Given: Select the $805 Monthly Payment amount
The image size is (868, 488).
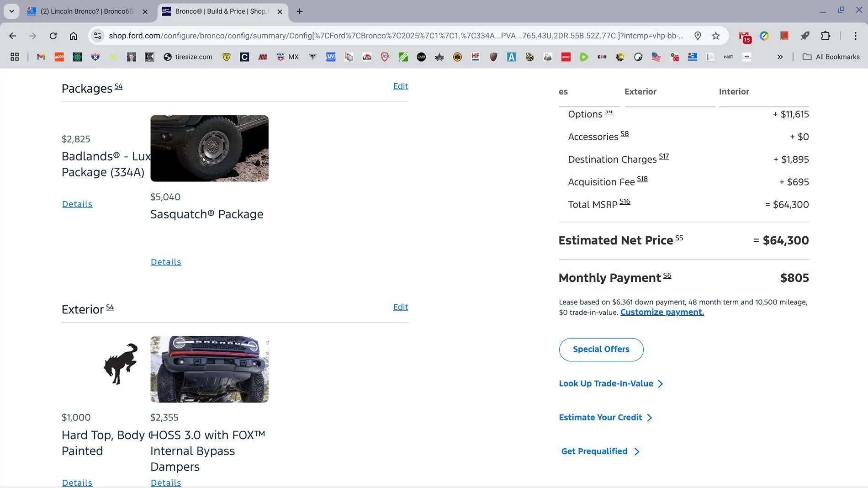Looking at the screenshot, I should click(x=794, y=278).
